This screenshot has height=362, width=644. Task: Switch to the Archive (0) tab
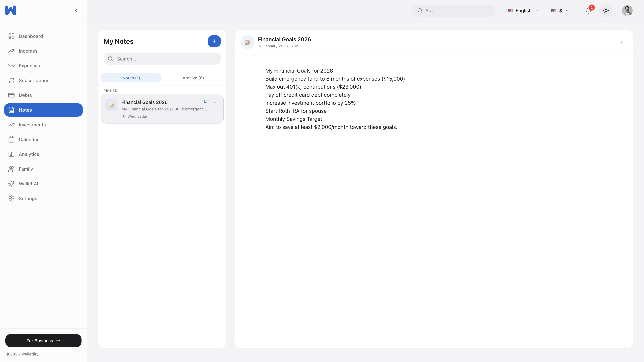click(x=193, y=78)
